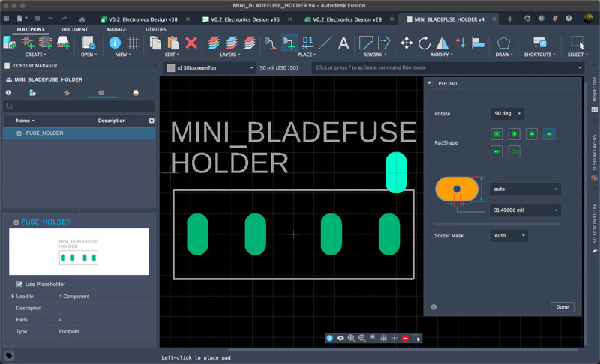This screenshot has height=364, width=600.
Task: Switch to the MANAGE ribbon tab
Action: pyautogui.click(x=117, y=29)
